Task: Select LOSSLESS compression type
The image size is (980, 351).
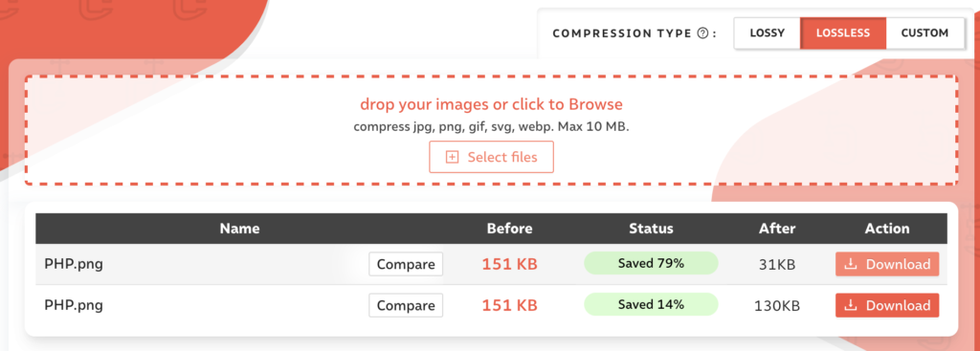Action: [843, 33]
